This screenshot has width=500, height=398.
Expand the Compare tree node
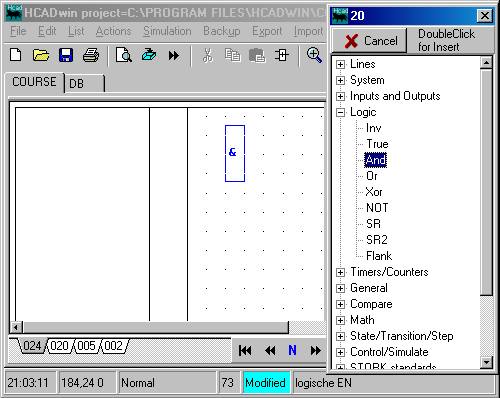340,304
